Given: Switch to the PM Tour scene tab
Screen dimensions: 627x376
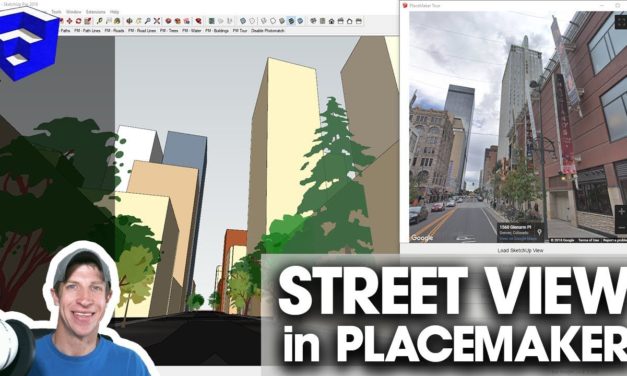Looking at the screenshot, I should pos(240,31).
